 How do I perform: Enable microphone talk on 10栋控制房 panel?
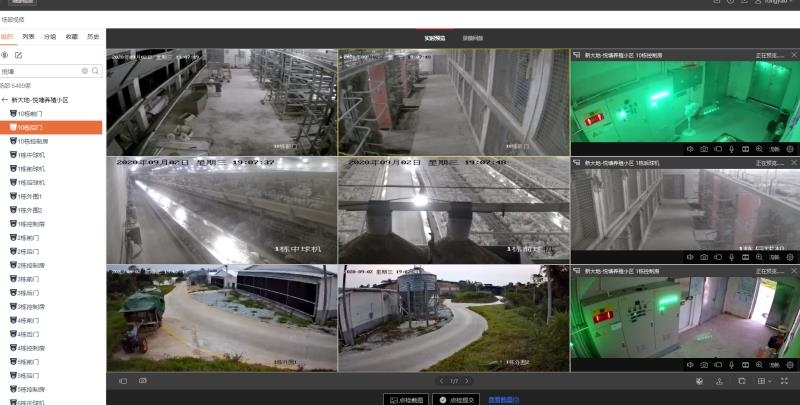pyautogui.click(x=732, y=149)
